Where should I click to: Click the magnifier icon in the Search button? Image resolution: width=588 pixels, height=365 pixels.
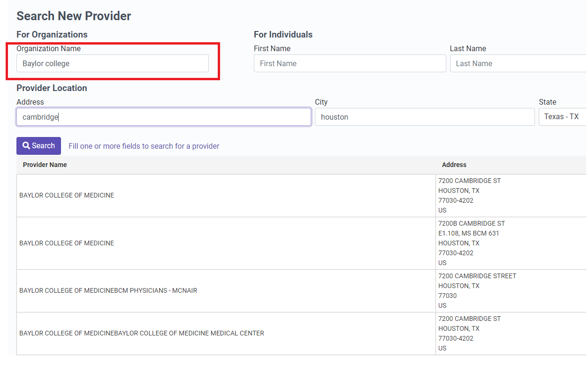tap(26, 146)
